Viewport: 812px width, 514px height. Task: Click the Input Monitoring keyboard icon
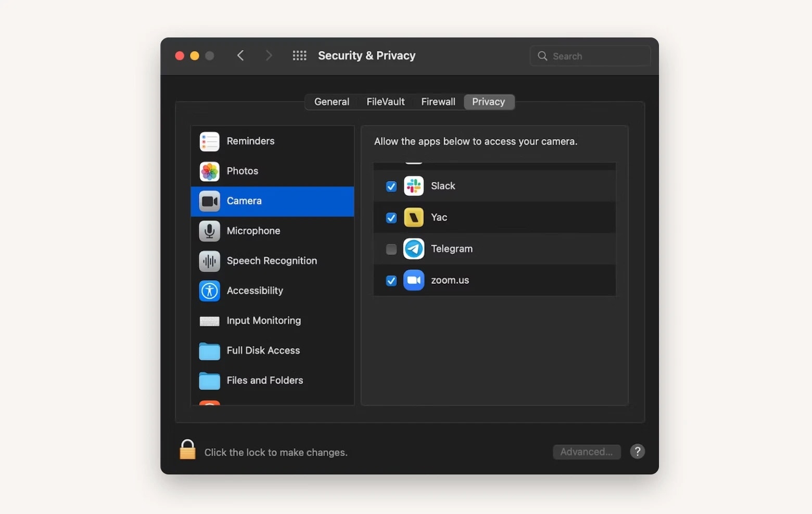click(x=209, y=321)
